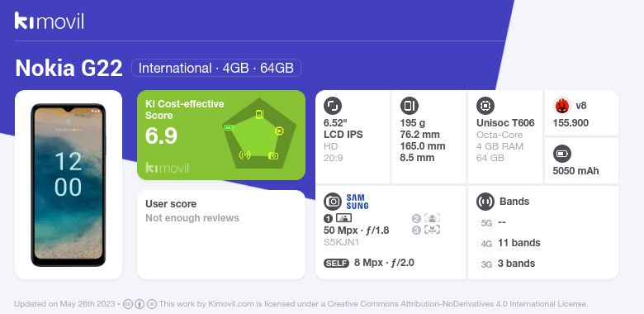
Task: Select the second rear camera icon
Action: (426, 218)
